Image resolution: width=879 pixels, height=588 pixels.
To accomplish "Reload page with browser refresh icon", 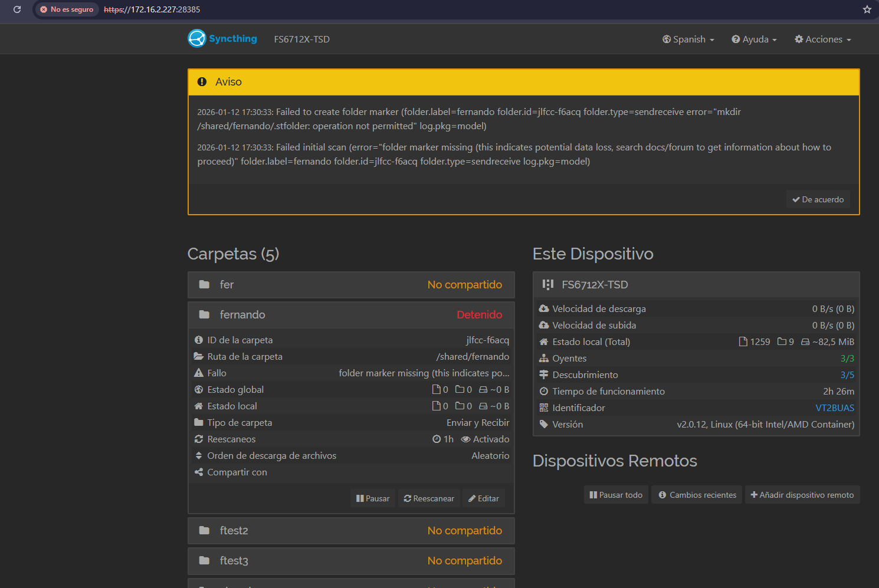I will click(17, 9).
